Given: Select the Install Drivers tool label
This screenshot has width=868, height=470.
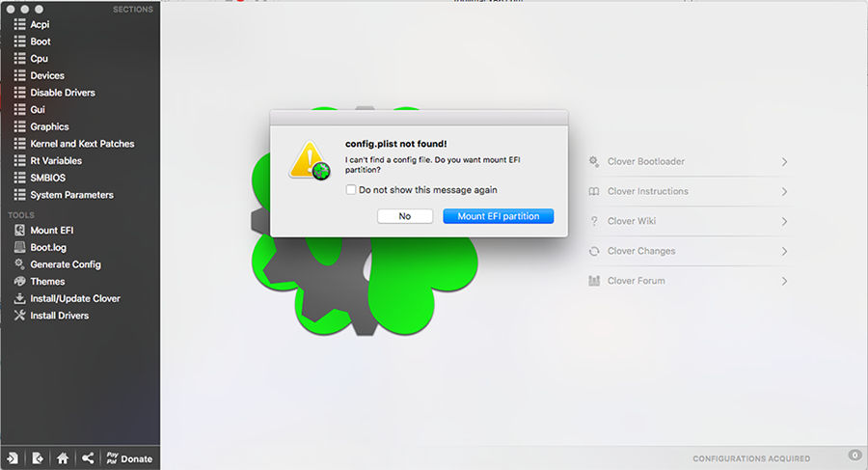Looking at the screenshot, I should click(x=59, y=316).
